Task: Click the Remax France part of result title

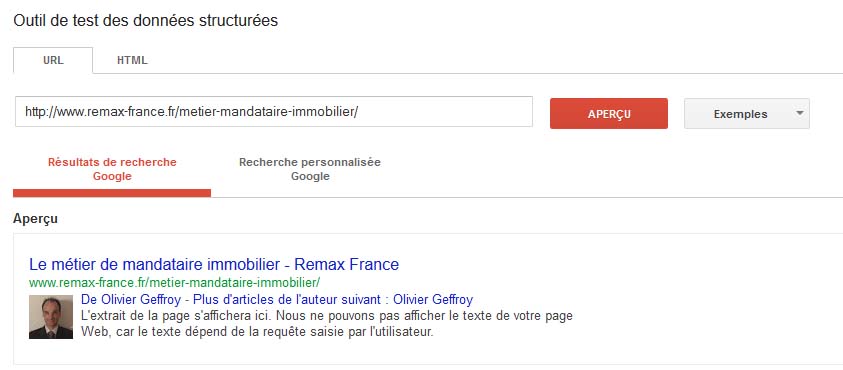Action: (347, 265)
